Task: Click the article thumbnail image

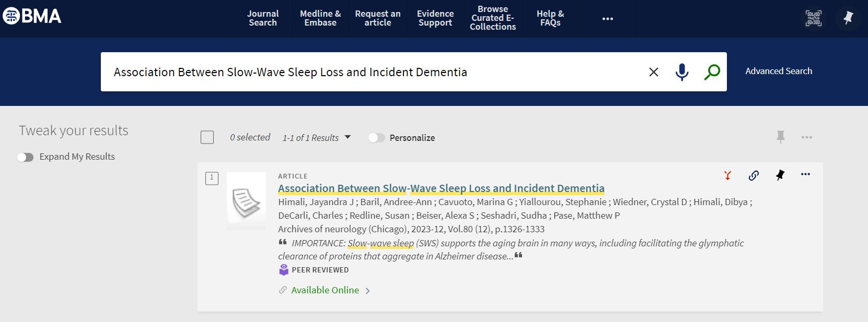Action: 247,201
